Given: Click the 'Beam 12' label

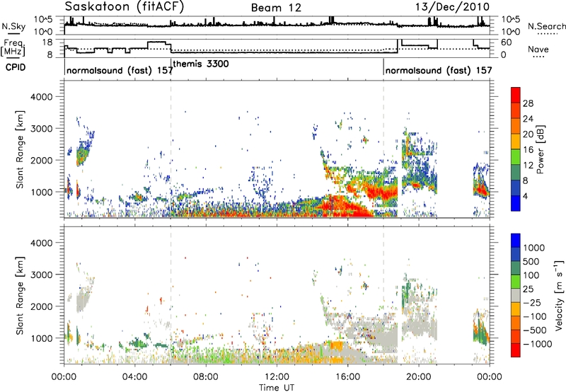Looking at the screenshot, I should (276, 8).
